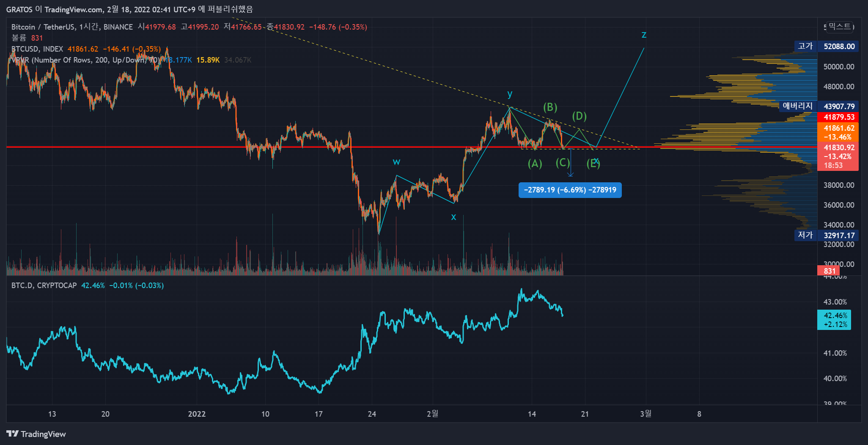Click the open price value 41979.68
This screenshot has width=868, height=445.
tap(160, 27)
